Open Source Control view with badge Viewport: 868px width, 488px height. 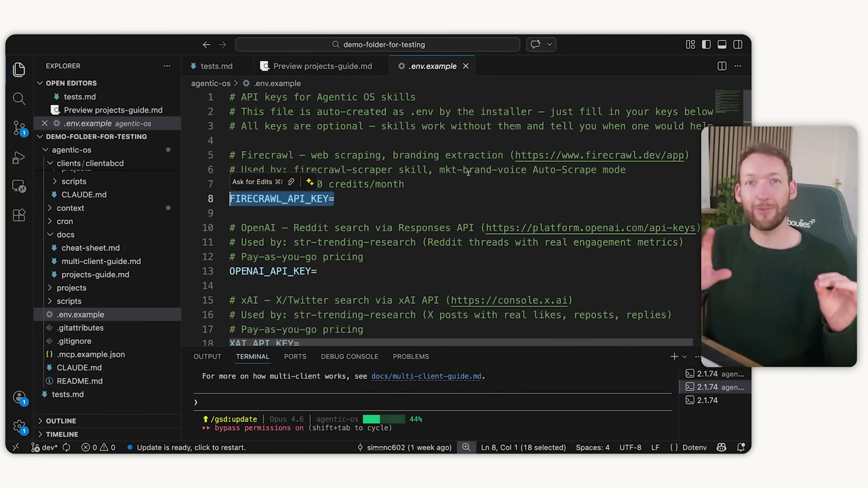(20, 128)
